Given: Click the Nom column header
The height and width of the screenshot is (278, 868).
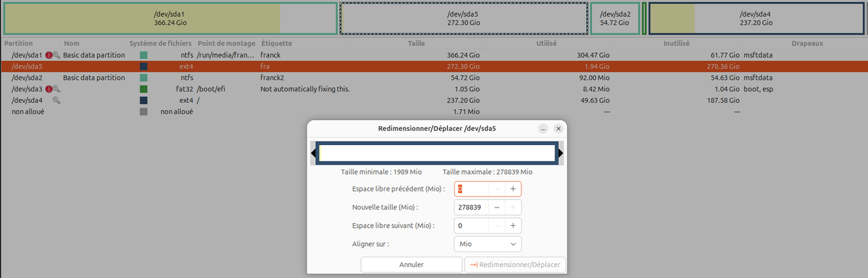Looking at the screenshot, I should point(71,43).
